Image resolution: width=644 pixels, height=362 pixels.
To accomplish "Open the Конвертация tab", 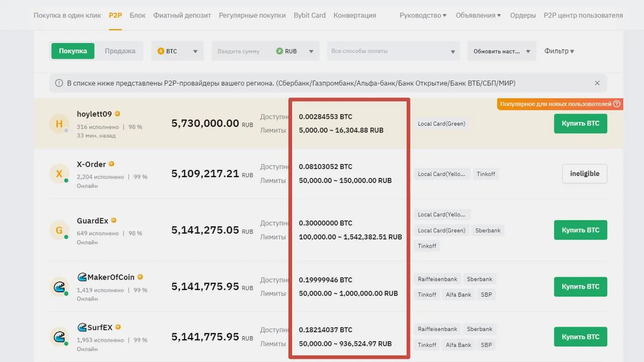I will coord(354,15).
